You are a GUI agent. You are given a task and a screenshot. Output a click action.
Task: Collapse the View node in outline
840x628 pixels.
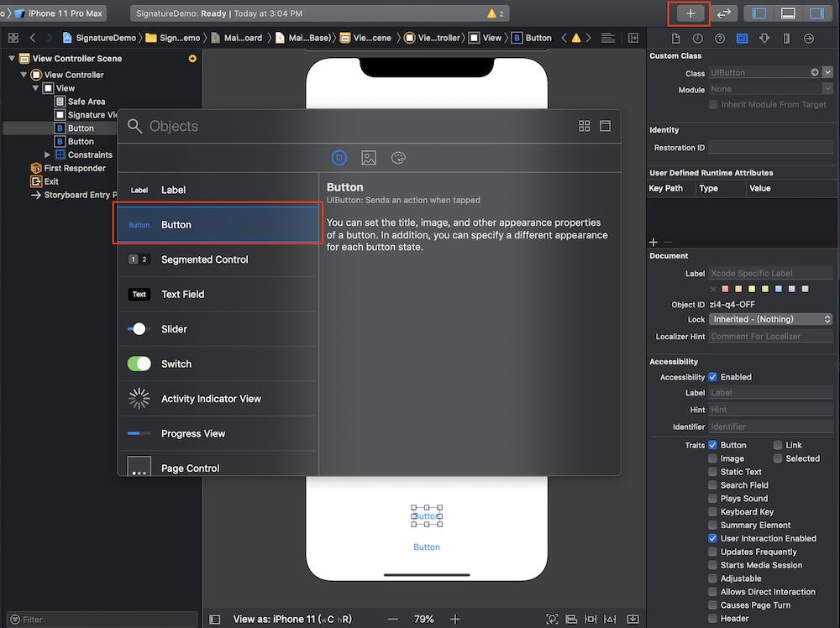tap(35, 88)
